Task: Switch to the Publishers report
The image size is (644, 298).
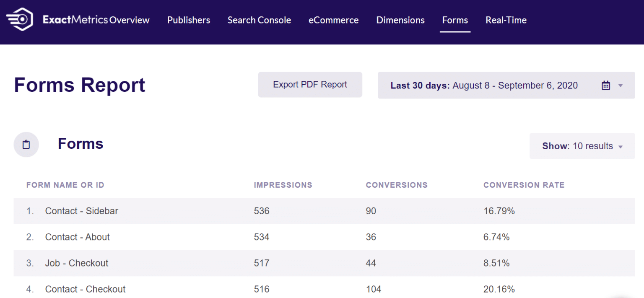Action: tap(188, 20)
